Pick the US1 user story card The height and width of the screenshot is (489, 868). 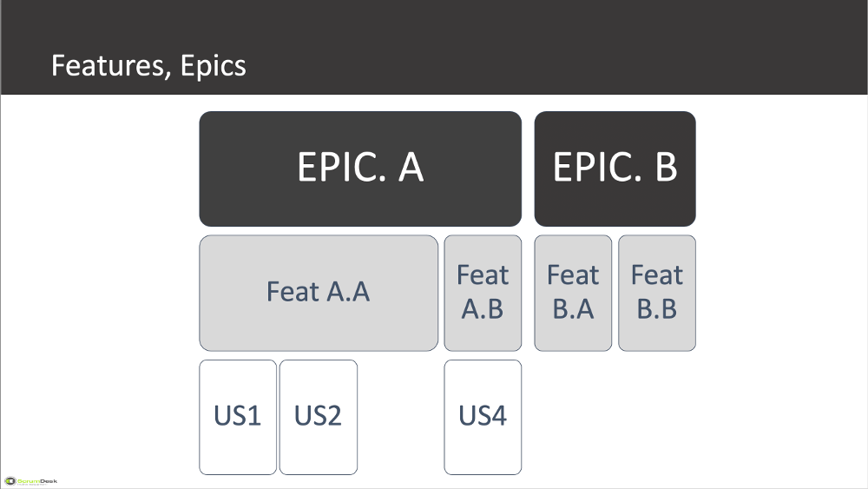(x=238, y=417)
